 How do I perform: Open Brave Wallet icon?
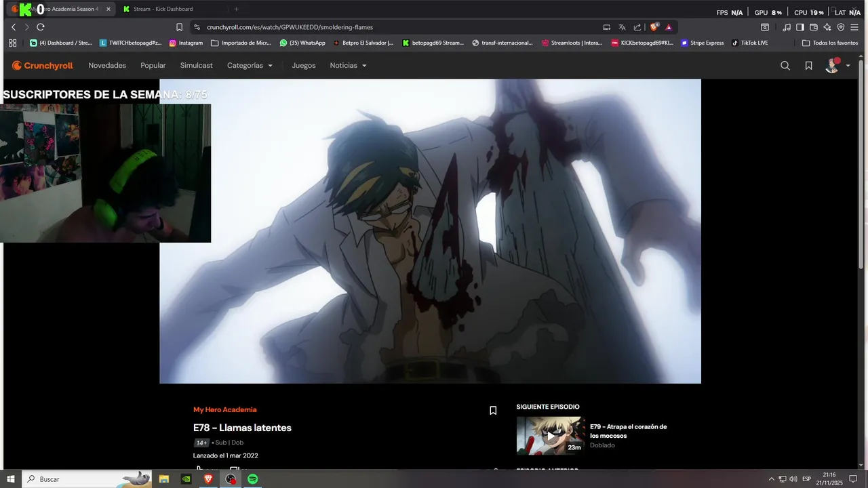pyautogui.click(x=814, y=27)
